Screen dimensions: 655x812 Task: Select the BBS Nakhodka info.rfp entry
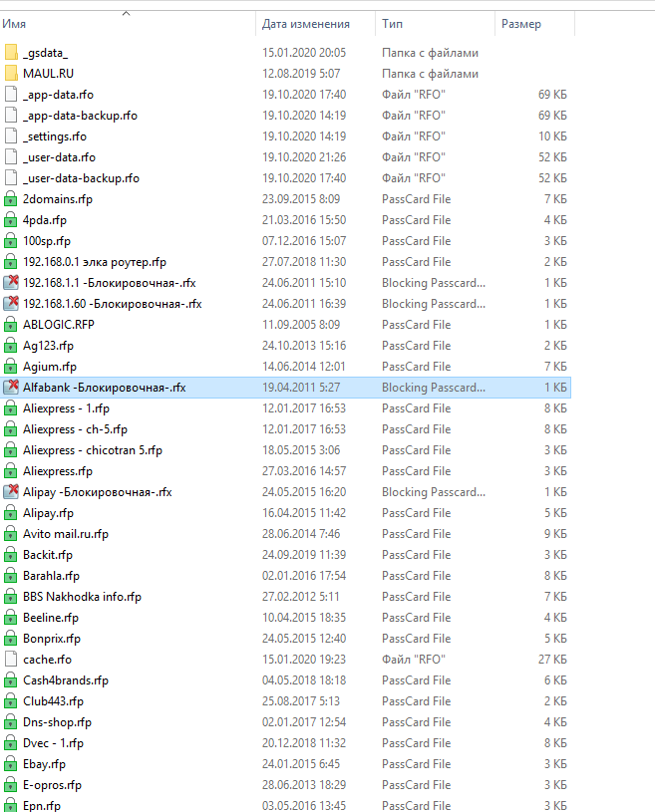tap(82, 597)
